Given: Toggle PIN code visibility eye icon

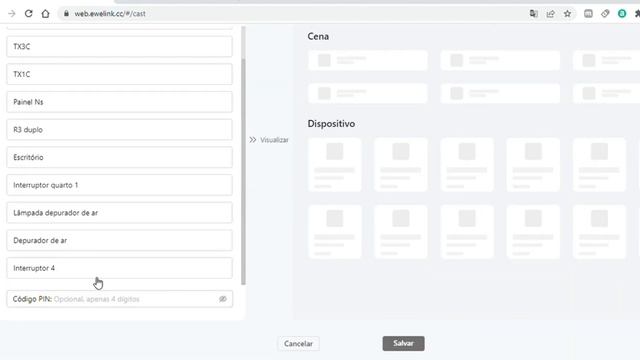Looking at the screenshot, I should [223, 299].
